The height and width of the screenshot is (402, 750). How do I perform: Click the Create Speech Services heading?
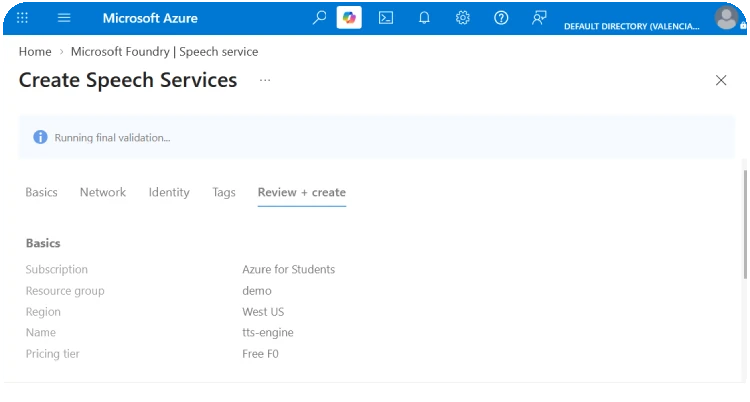point(128,80)
